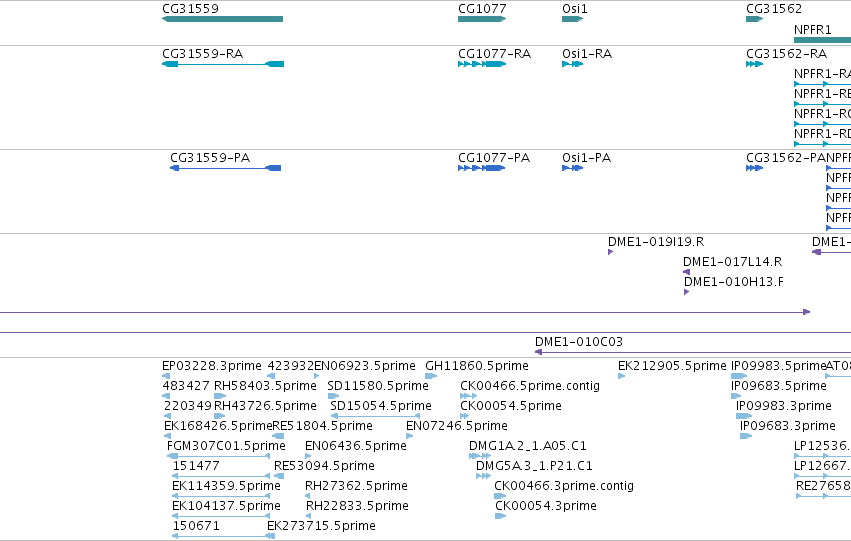Select CG31562-RA transcript label

(x=786, y=54)
